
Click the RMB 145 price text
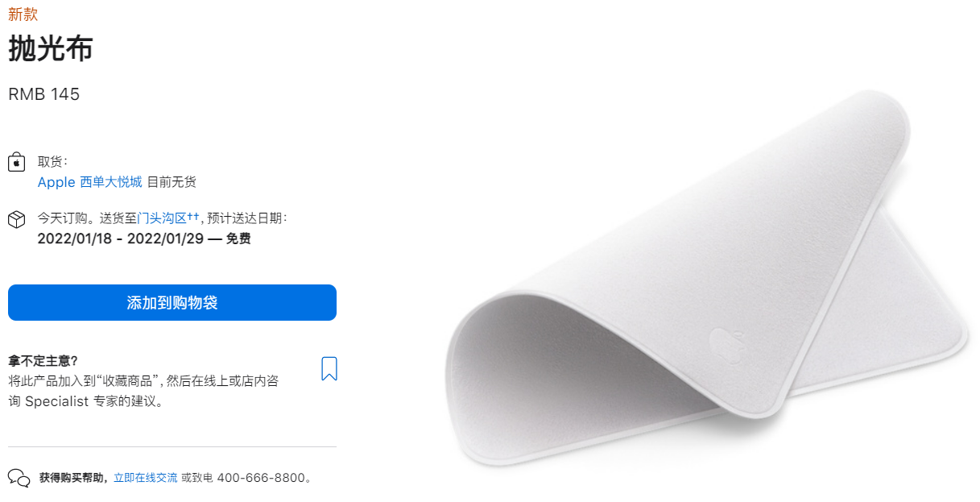tap(44, 94)
